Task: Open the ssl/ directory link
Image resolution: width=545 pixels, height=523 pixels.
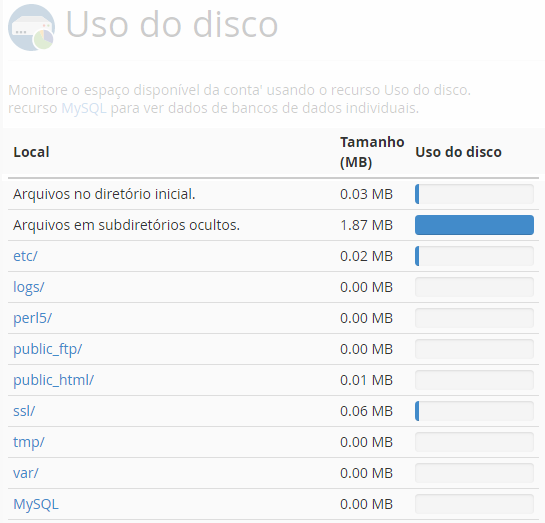Action: click(x=24, y=411)
